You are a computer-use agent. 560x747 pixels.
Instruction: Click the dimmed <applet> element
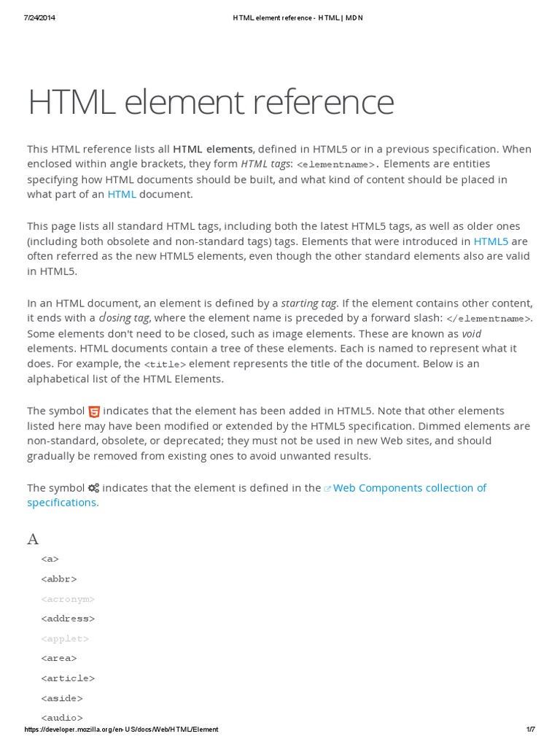[x=65, y=638]
